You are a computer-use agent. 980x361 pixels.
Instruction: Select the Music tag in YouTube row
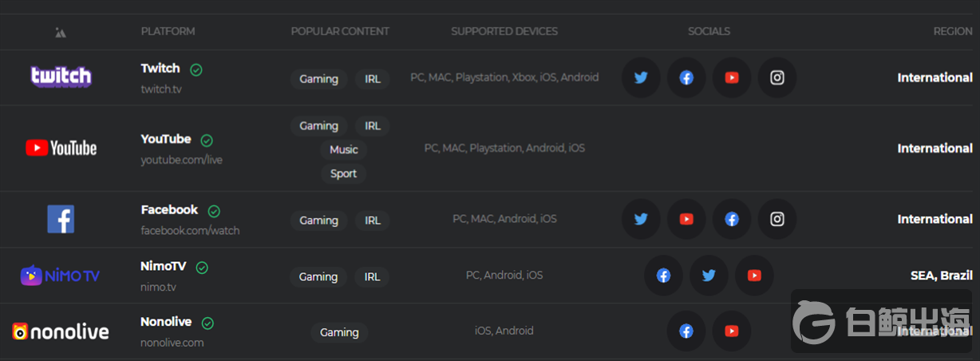(x=344, y=149)
